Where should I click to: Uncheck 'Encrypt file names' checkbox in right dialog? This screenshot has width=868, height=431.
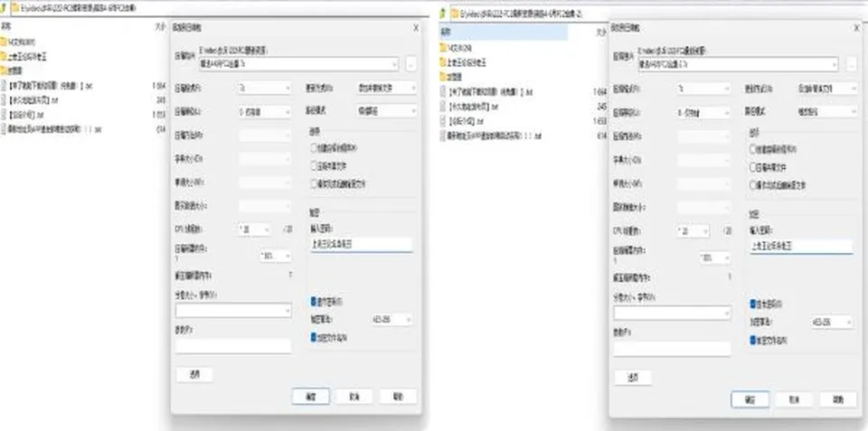point(753,341)
